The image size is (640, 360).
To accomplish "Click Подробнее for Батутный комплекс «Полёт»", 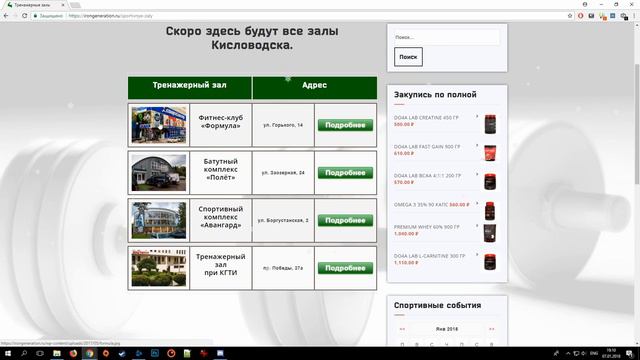I will point(345,173).
